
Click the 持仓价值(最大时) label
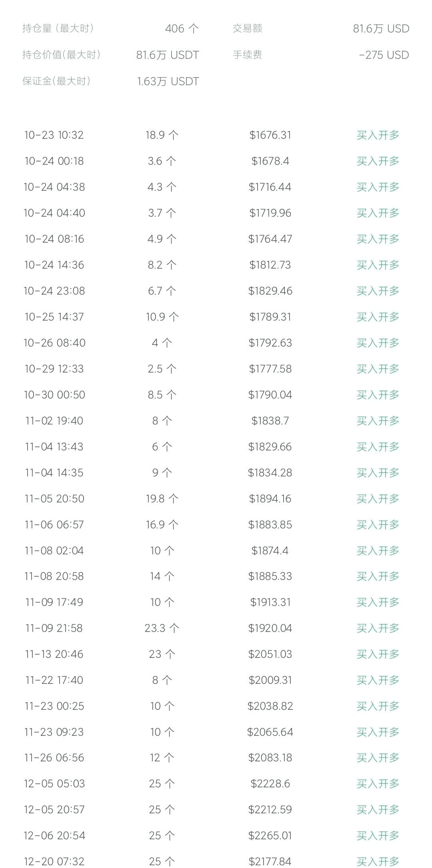point(61,55)
